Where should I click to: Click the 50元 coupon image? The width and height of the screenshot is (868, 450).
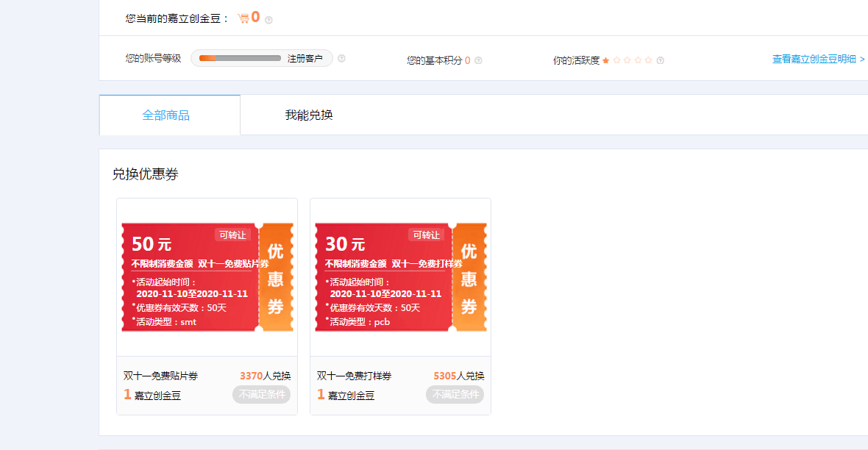tap(207, 277)
